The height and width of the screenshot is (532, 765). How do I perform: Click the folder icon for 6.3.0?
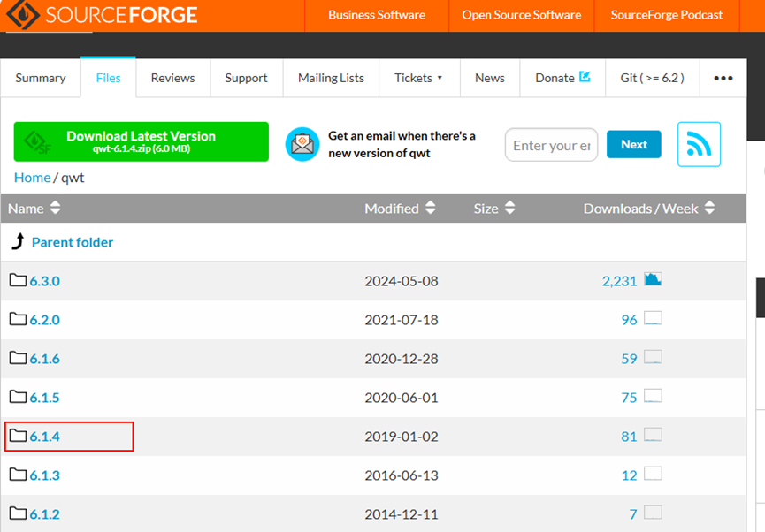18,280
